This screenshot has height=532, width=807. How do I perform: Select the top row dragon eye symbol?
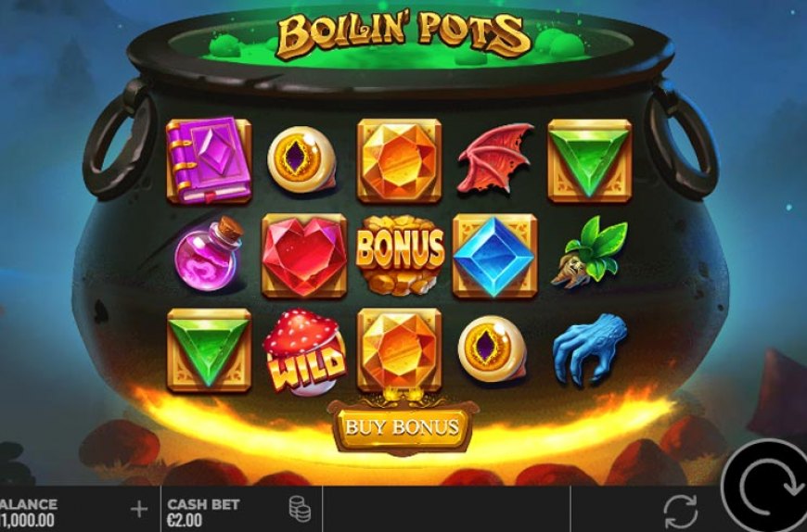click(301, 158)
